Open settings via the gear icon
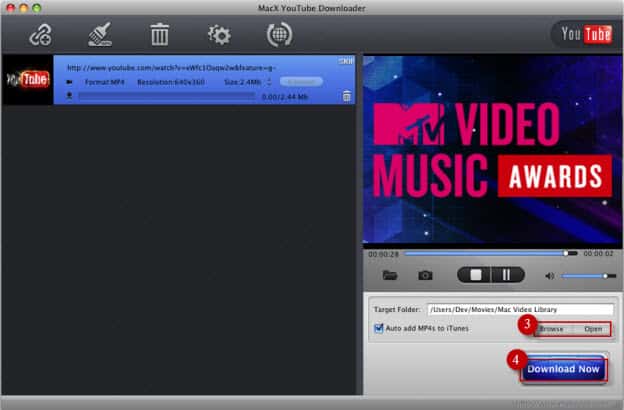The width and height of the screenshot is (624, 410). pos(219,35)
